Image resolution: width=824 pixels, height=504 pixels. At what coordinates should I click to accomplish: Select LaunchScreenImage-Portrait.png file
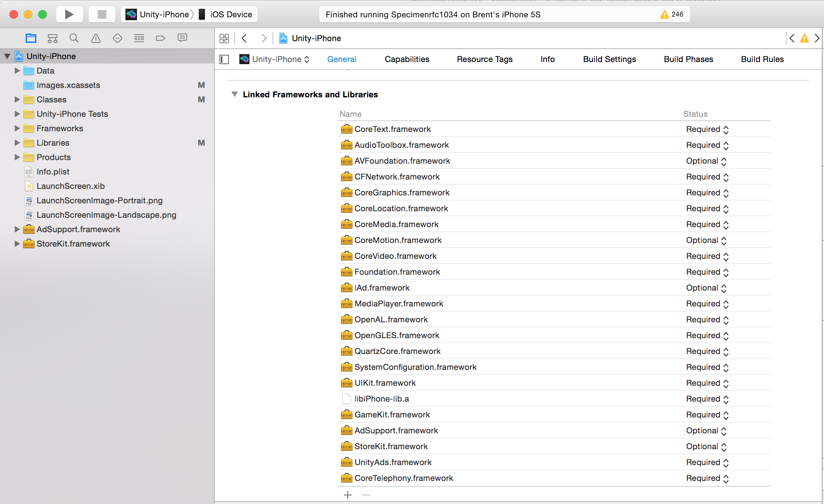(x=107, y=200)
